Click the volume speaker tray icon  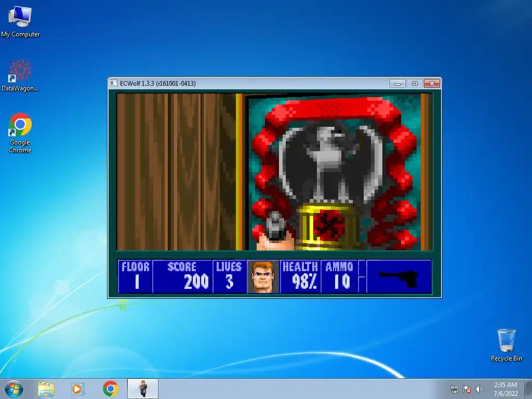pos(479,389)
